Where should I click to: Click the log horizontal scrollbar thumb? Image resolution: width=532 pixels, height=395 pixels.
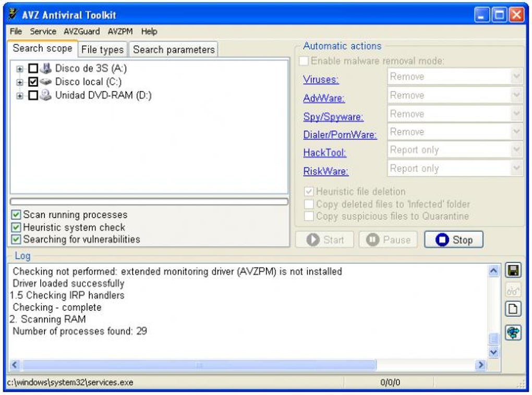tap(199, 365)
